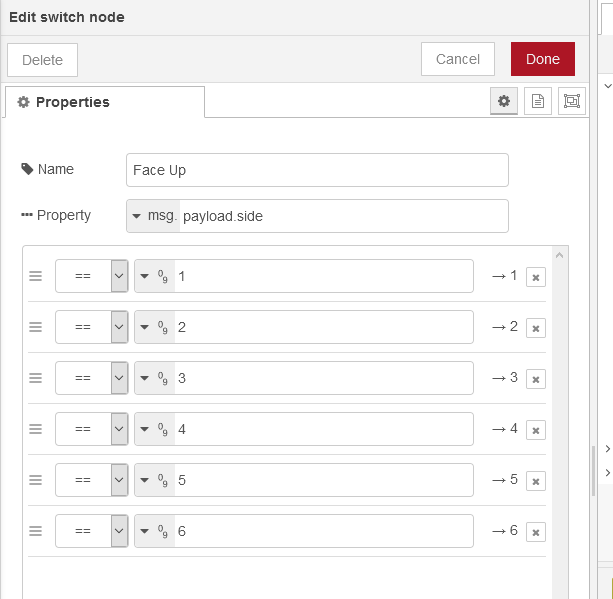
Task: Click the Done button
Action: click(543, 59)
